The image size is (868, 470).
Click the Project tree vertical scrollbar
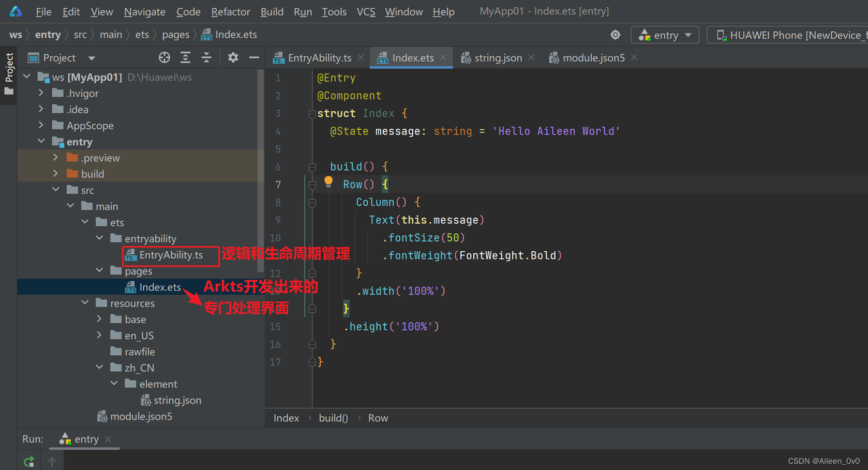point(260,171)
